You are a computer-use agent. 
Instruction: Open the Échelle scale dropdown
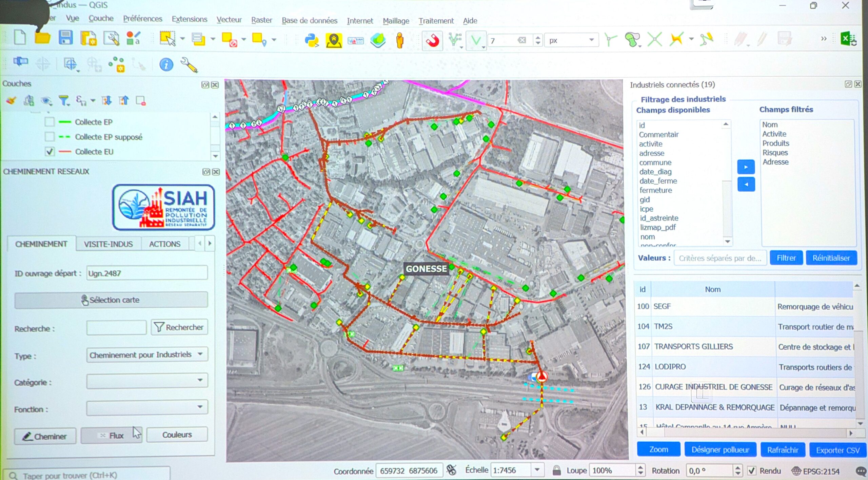click(x=537, y=470)
